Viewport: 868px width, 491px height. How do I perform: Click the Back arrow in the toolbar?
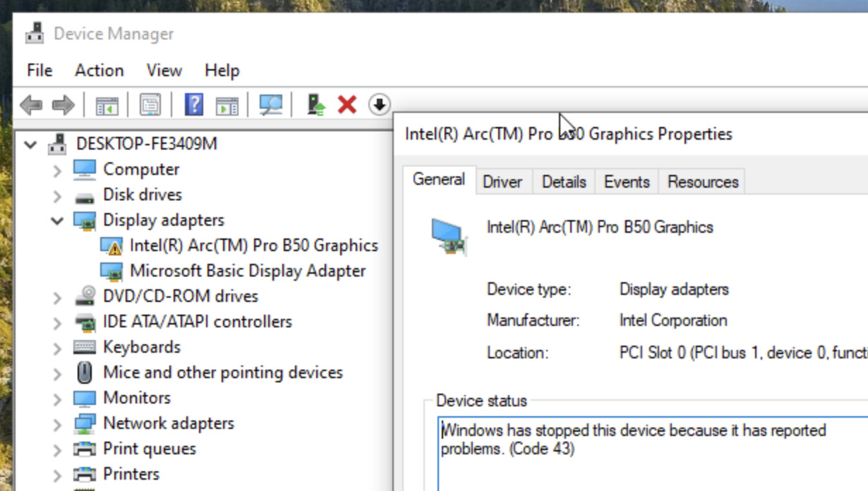(x=30, y=105)
